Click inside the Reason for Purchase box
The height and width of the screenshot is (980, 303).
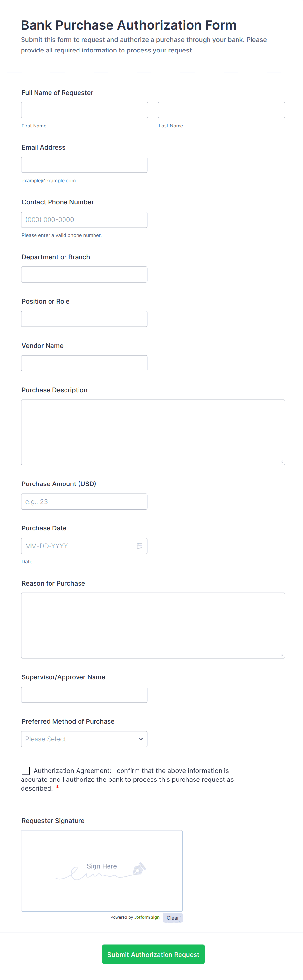tap(153, 625)
